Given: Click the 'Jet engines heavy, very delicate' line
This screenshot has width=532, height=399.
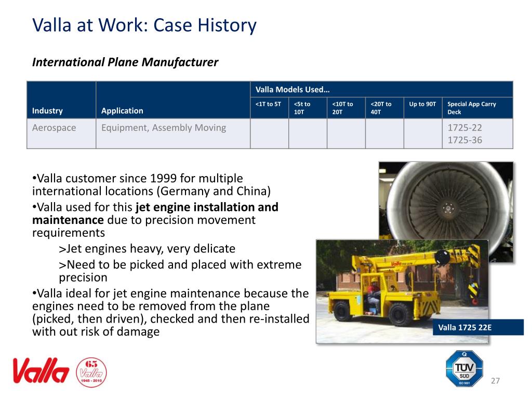Looking at the screenshot, I should (147, 249).
